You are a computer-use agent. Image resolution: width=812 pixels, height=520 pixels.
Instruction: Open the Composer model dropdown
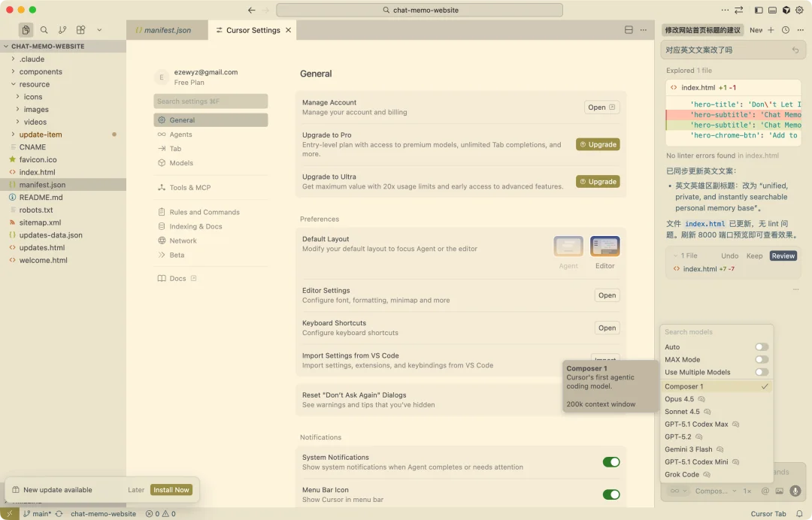point(715,491)
